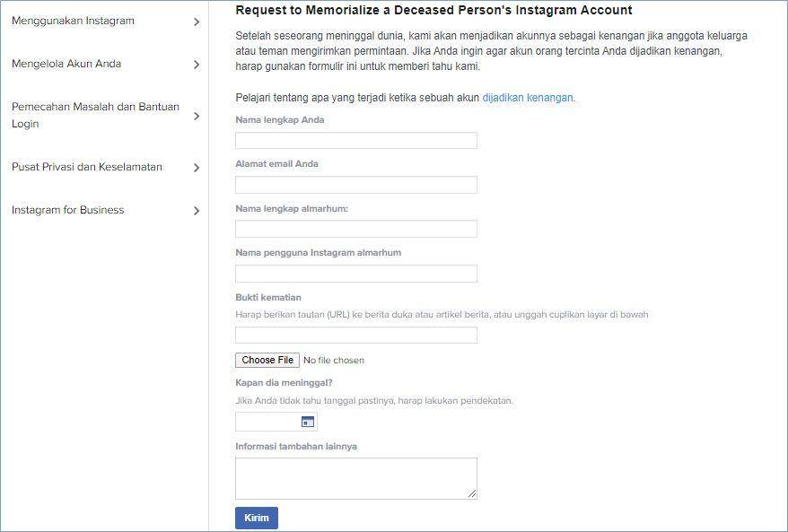The height and width of the screenshot is (532, 788).
Task: Expand the Instagram for Business chevron
Action: coord(197,211)
